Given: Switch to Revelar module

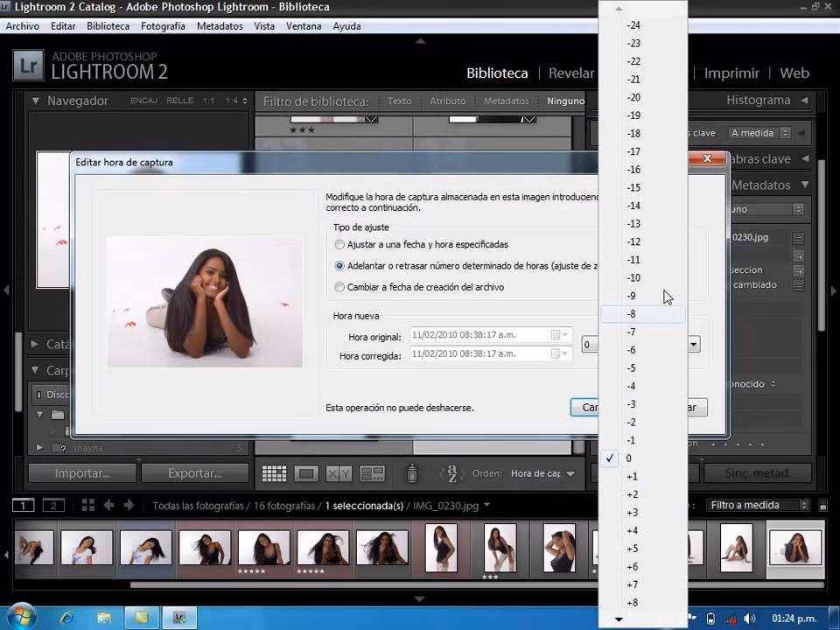Looking at the screenshot, I should [x=571, y=73].
